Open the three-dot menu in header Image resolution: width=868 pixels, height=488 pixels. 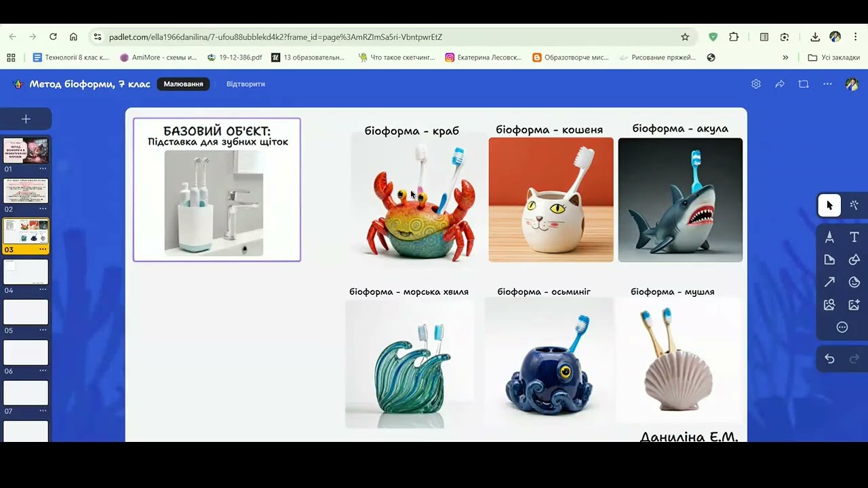click(x=827, y=84)
